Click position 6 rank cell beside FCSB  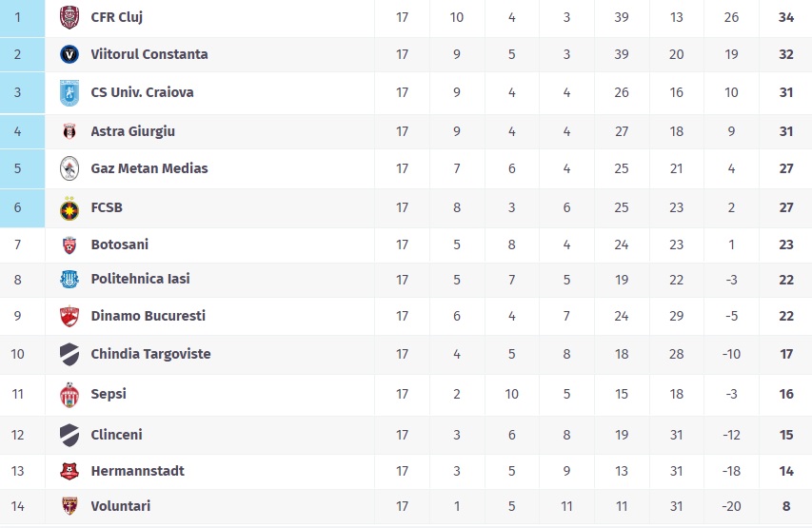(x=22, y=207)
